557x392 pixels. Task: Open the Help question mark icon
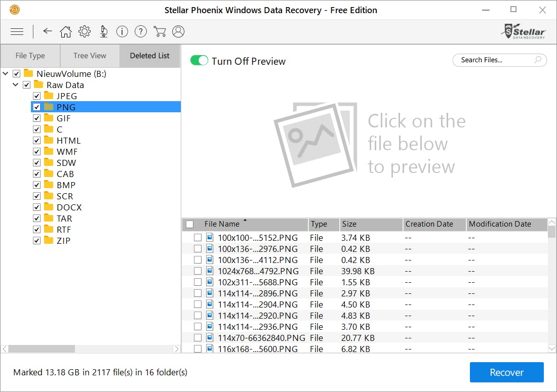pos(141,31)
